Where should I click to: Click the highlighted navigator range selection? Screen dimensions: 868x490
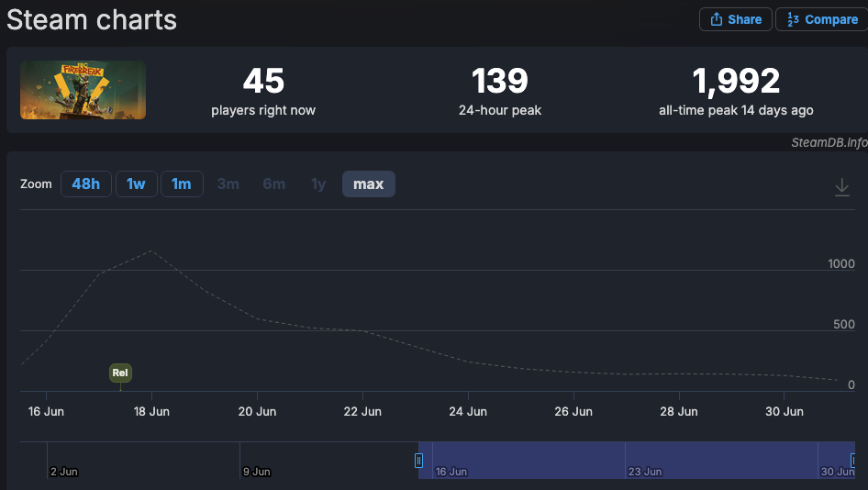click(637, 460)
